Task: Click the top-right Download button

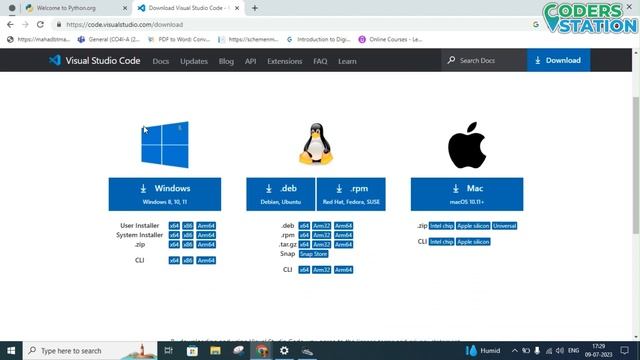Action: pos(558,60)
